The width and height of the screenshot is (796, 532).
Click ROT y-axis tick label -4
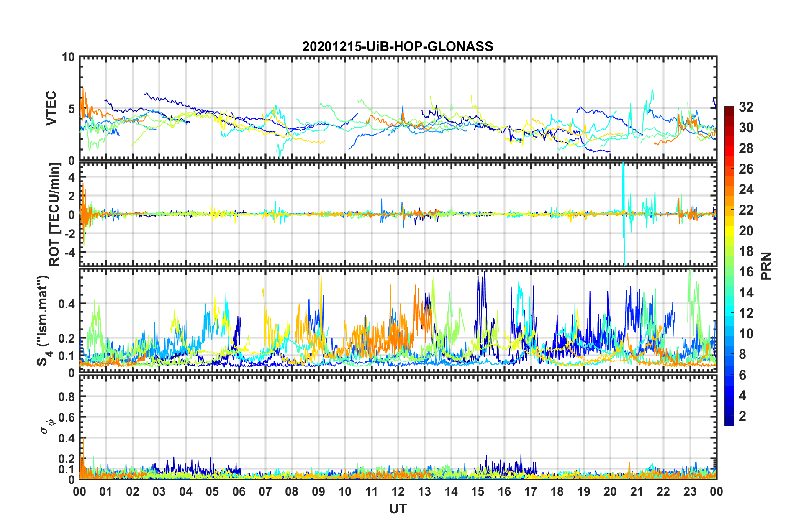click(x=70, y=252)
